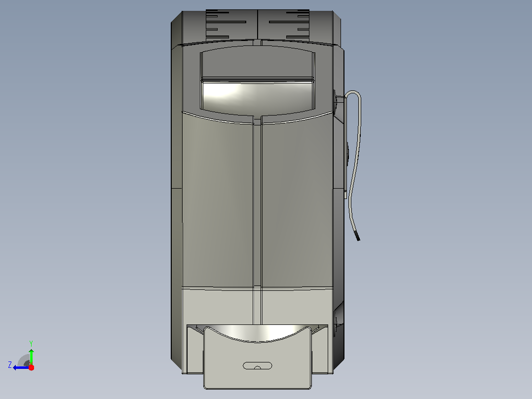Select the wire belt clip on the model's right side
This screenshot has height=399, width=532.
point(354,165)
